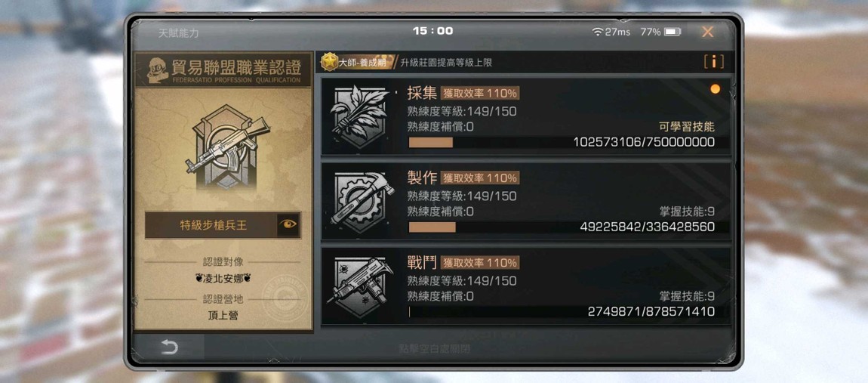
Task: Tap the Wi-Fi 27ms signal indicator
Action: [x=611, y=32]
